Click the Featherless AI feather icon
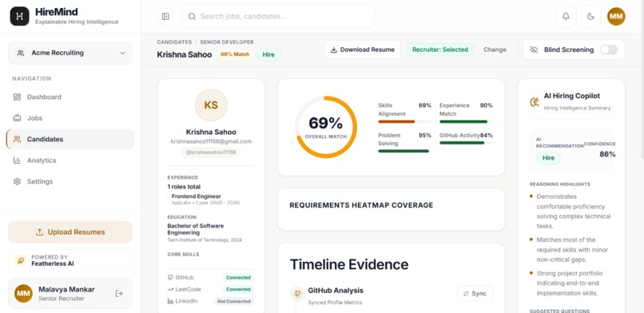The image size is (644, 313). point(20,261)
